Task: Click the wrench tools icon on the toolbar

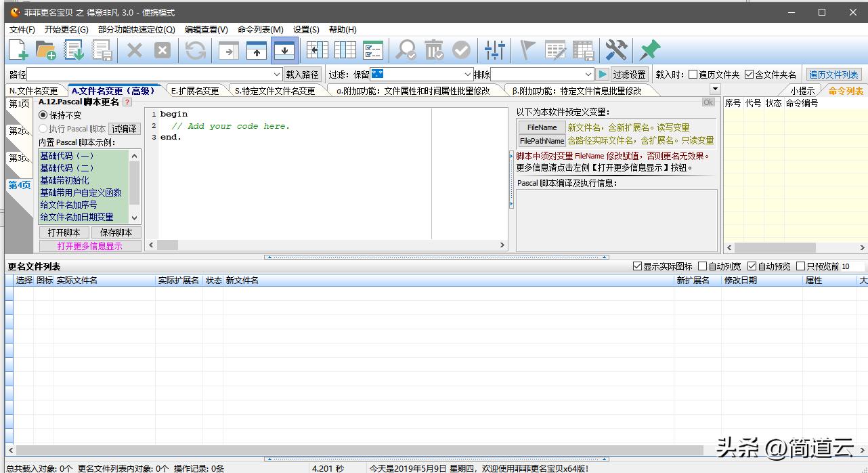Action: 615,49
